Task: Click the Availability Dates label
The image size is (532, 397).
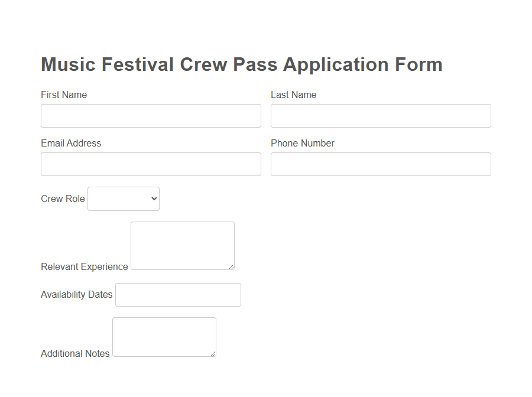Action: point(76,294)
